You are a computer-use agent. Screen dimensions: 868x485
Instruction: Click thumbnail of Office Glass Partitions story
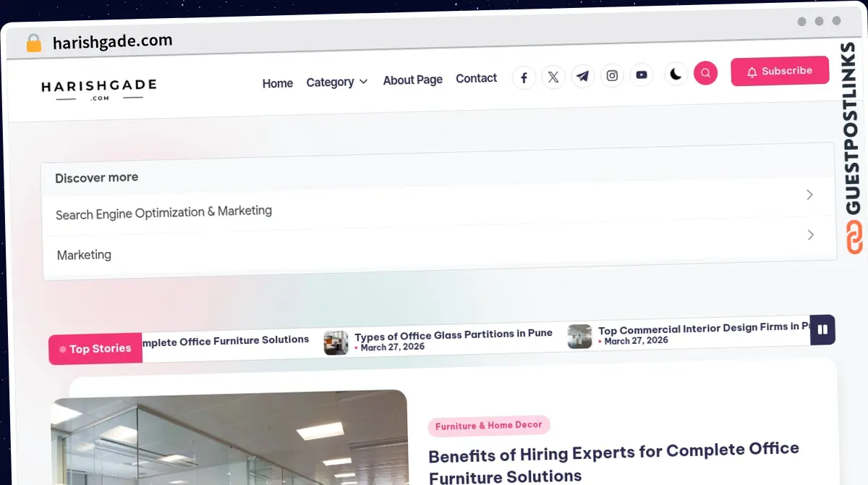pos(336,342)
